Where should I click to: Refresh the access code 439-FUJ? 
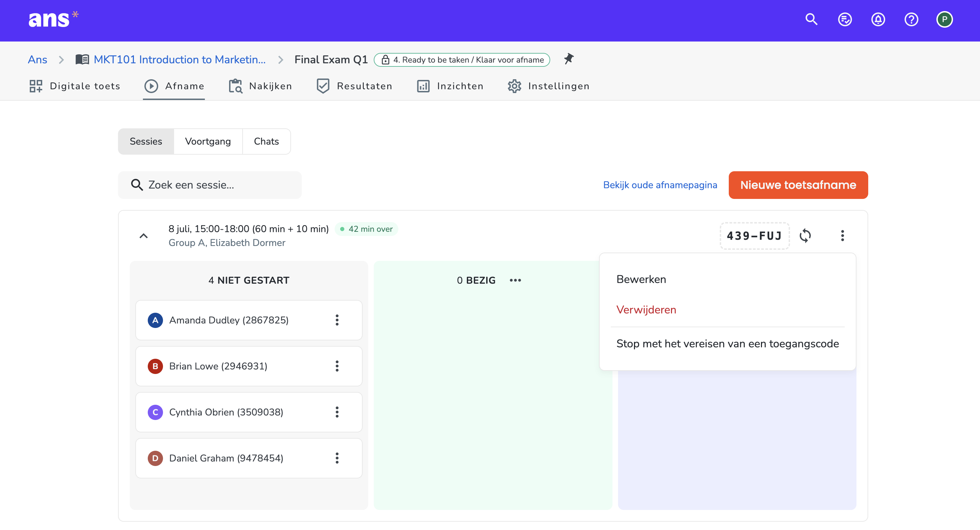pos(805,236)
